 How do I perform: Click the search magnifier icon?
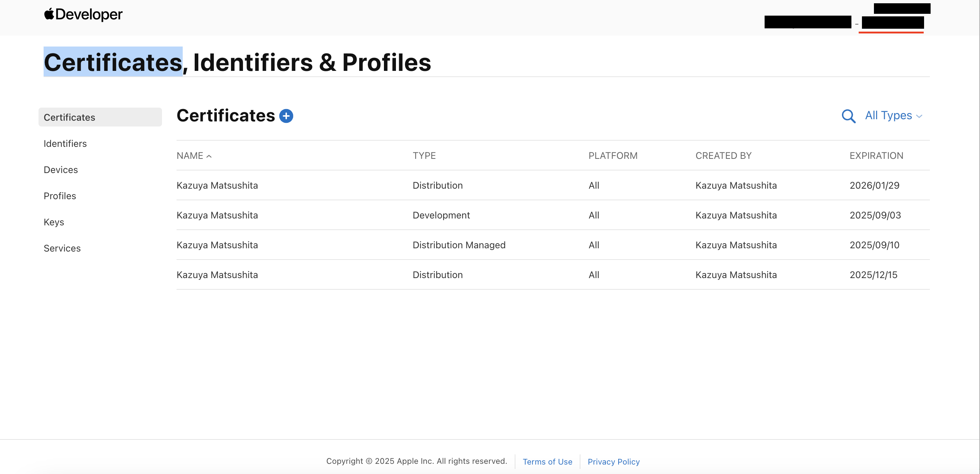(x=849, y=116)
